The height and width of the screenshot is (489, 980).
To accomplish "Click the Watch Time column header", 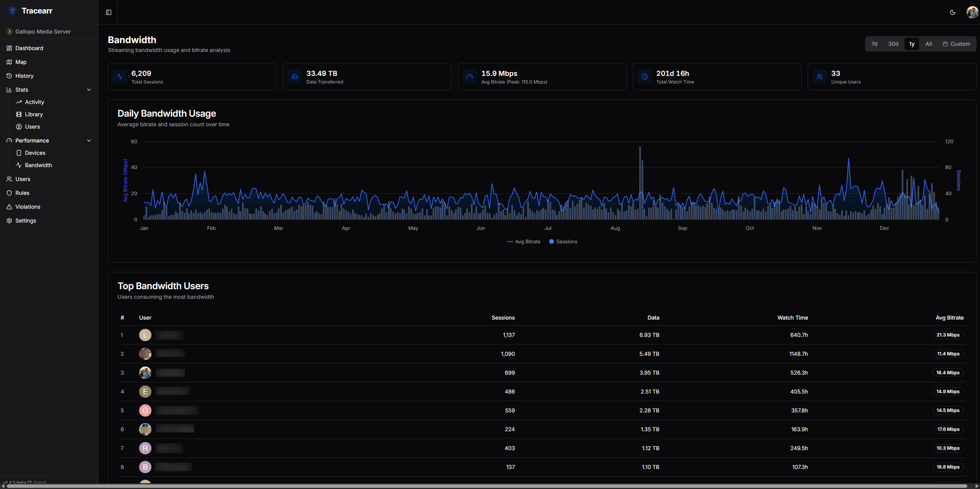I will (793, 318).
